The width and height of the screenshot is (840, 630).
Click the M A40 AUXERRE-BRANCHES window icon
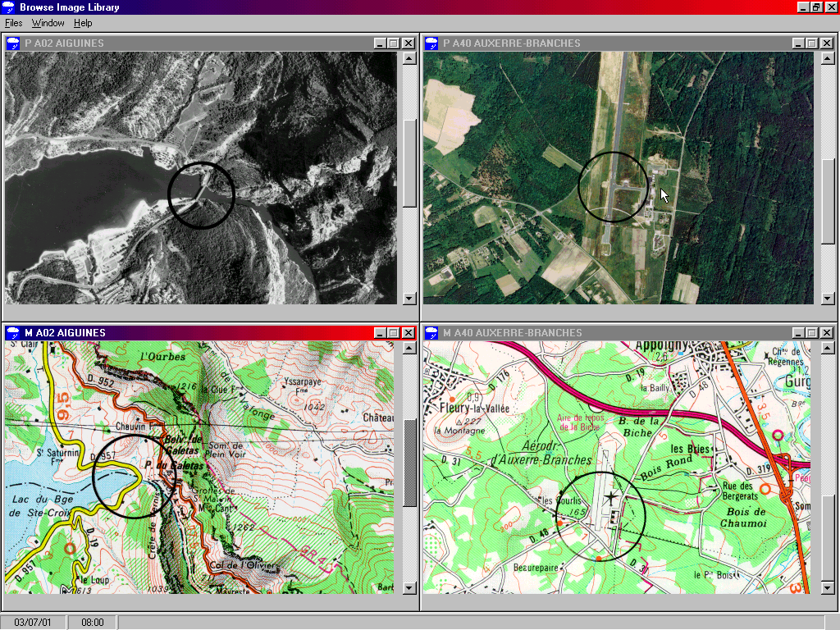[x=431, y=333]
